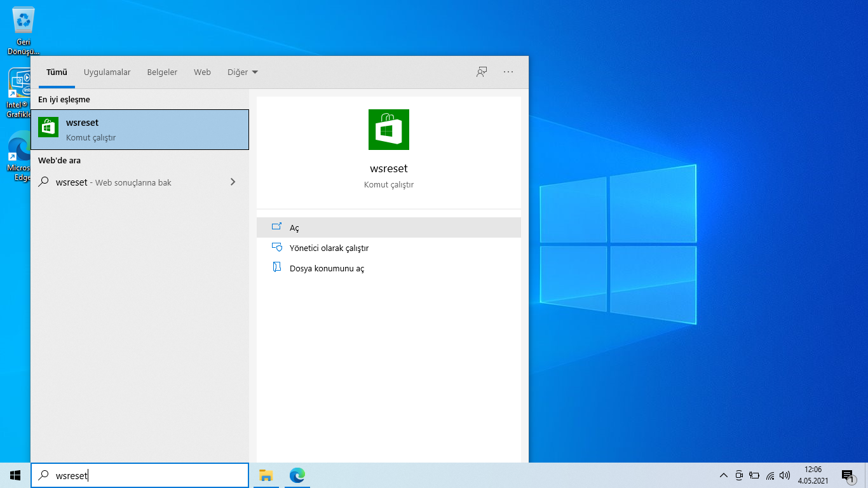The width and height of the screenshot is (868, 488).
Task: Select Dosya konumunu aç option
Action: point(327,268)
